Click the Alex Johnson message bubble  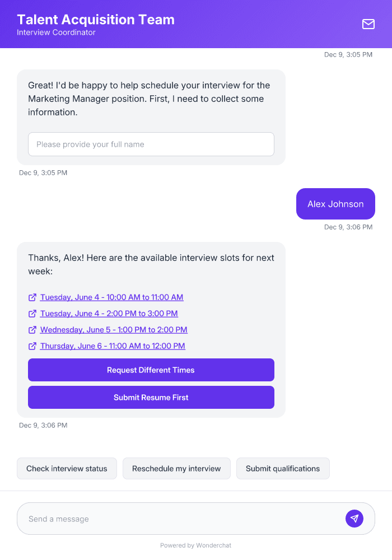pos(335,204)
